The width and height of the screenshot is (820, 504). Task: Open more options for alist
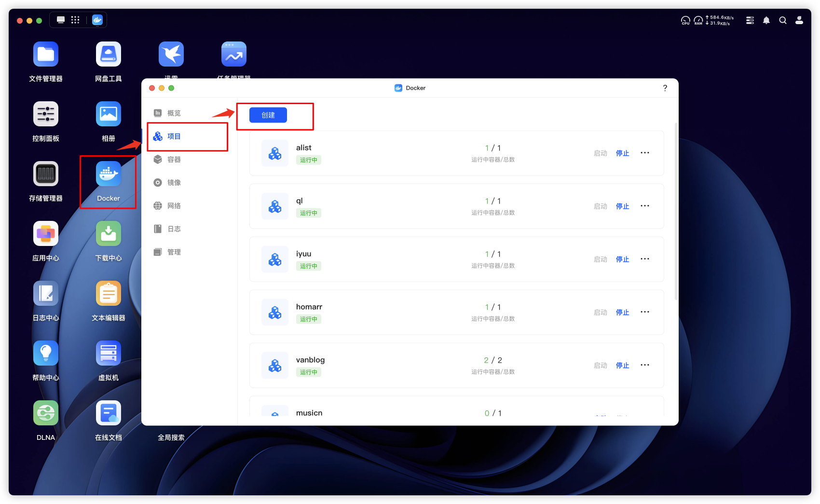[645, 153]
